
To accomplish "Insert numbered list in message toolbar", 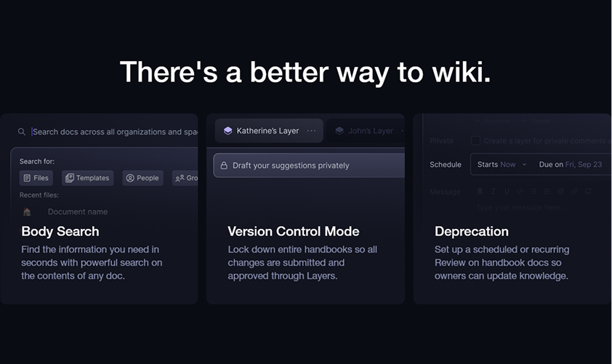I will point(547,191).
